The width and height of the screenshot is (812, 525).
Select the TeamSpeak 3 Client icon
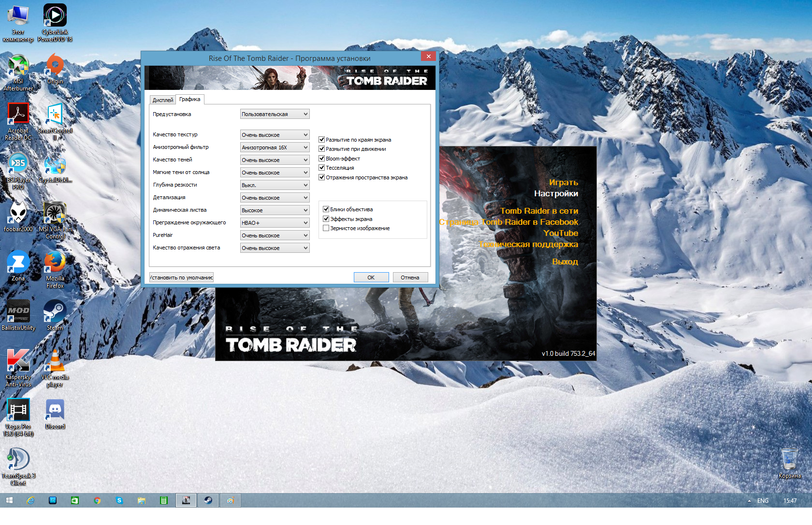(x=18, y=467)
